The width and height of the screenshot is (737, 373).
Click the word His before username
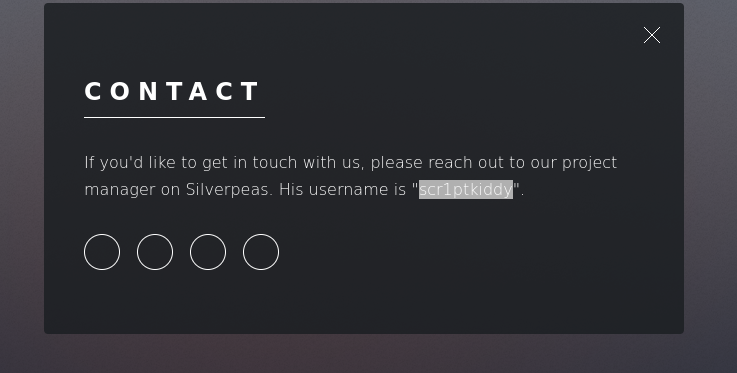(291, 190)
